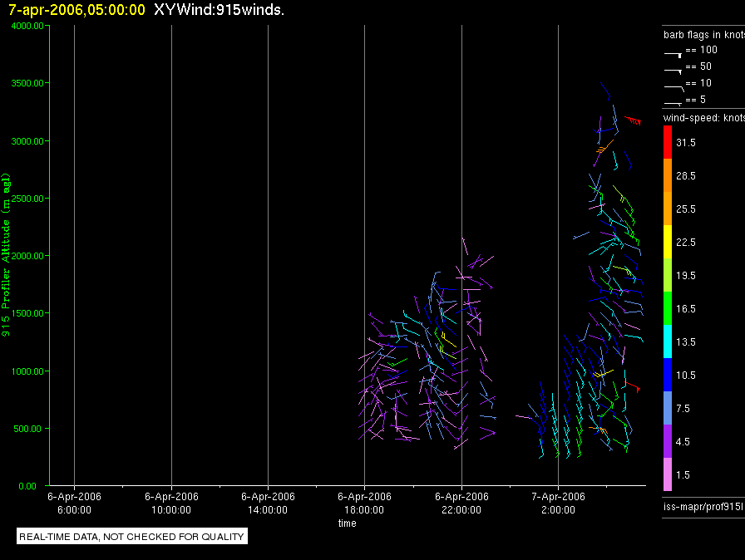Select the cyan 13.5 knots color swatch

tap(668, 341)
